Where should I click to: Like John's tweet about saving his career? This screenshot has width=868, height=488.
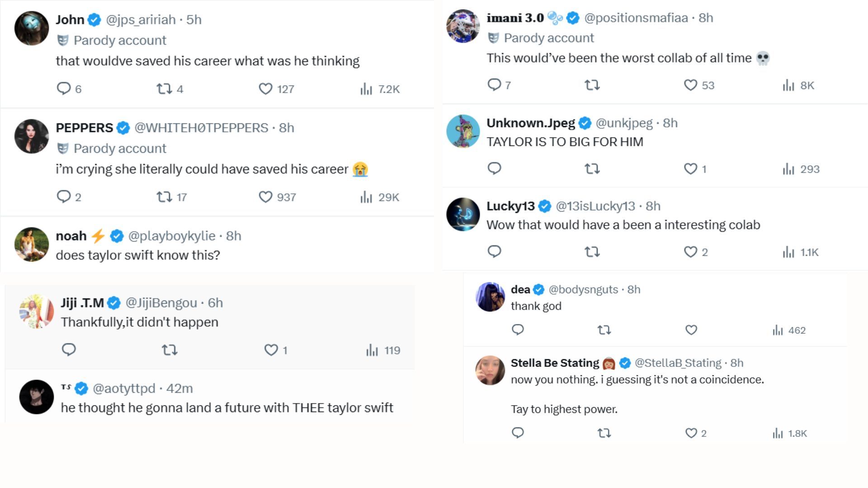point(266,89)
